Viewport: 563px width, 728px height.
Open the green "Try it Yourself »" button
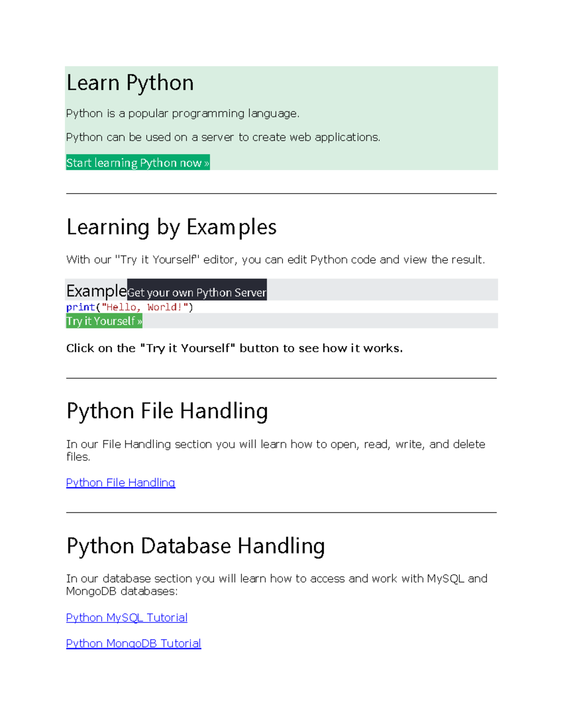pyautogui.click(x=104, y=321)
